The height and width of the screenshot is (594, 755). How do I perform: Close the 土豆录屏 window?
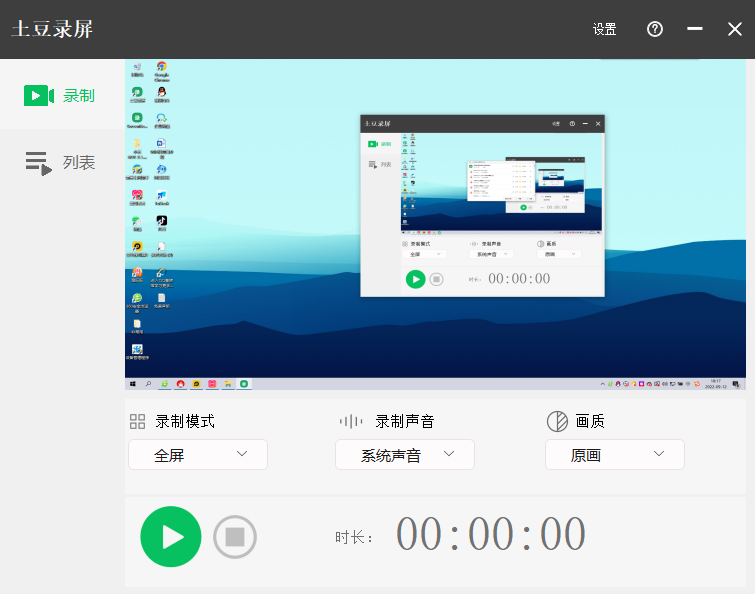735,29
